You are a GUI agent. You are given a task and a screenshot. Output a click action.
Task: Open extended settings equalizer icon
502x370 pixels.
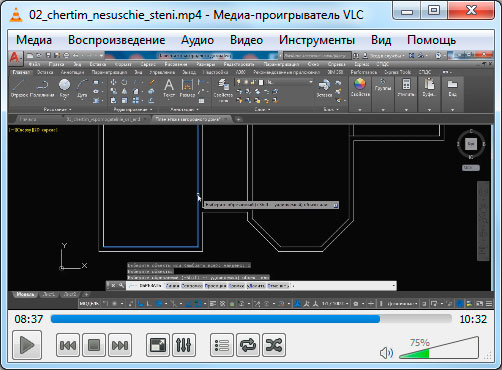click(184, 345)
